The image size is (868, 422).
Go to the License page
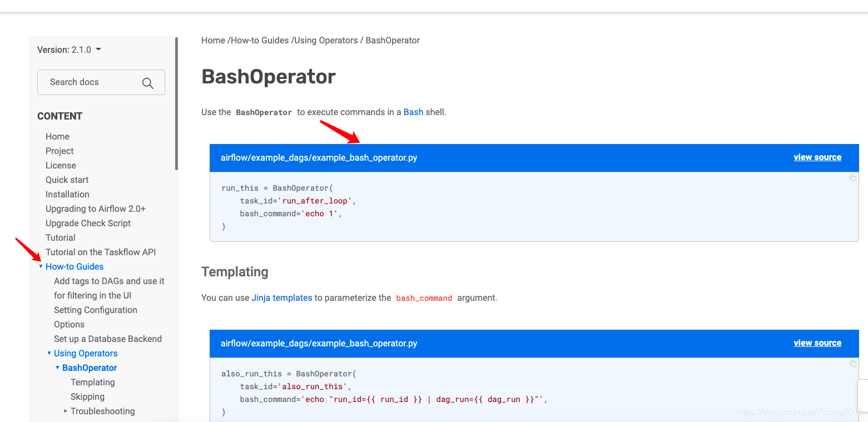point(61,165)
